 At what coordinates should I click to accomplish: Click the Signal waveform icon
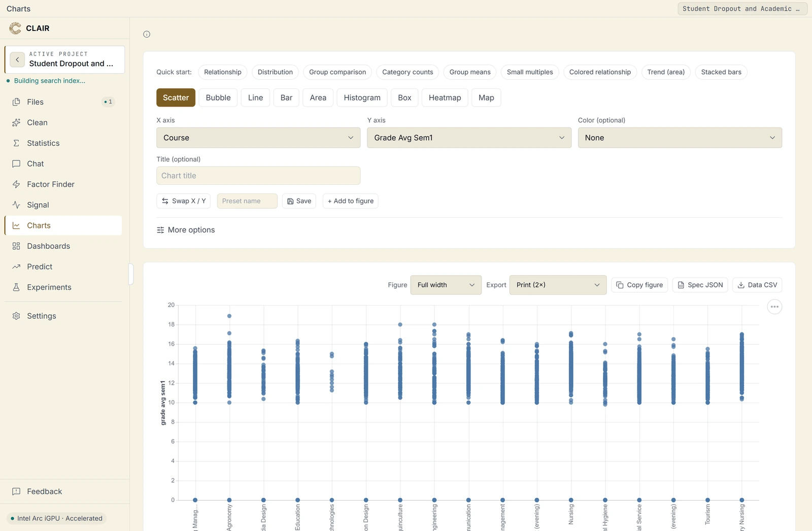pos(16,205)
